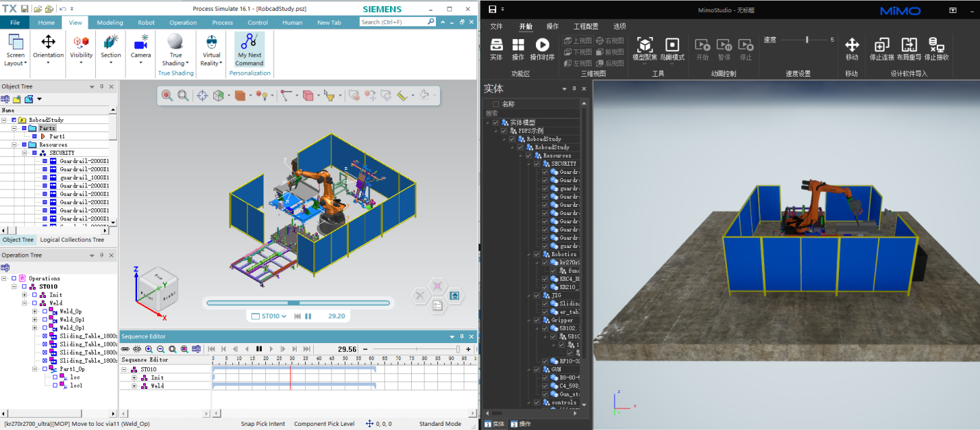Click the 速度 speed slider handle
The width and height of the screenshot is (980, 430).
(807, 40)
